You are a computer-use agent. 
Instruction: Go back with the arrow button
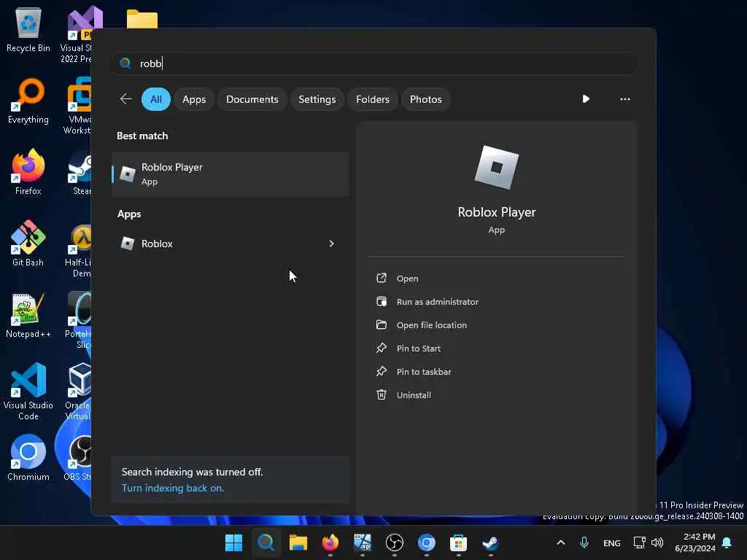pos(125,99)
